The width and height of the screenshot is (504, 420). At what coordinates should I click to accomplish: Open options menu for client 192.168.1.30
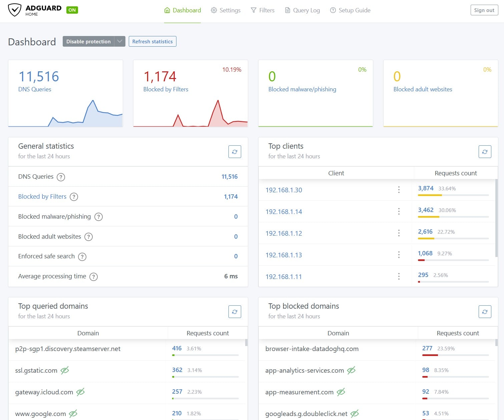pos(399,190)
